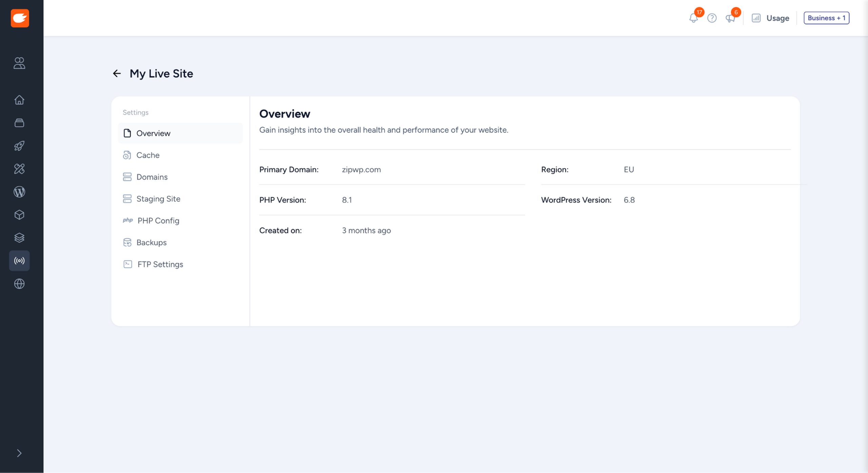
Task: Click the orange ZipWP logo
Action: click(20, 18)
